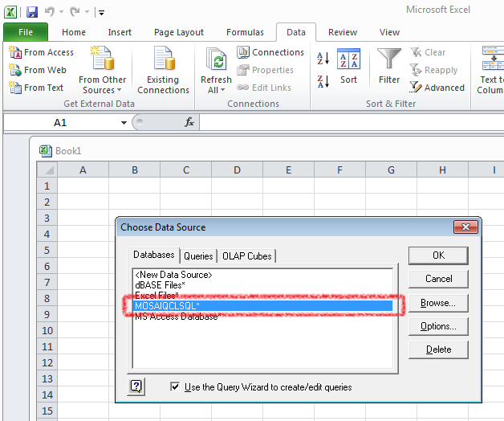Save the workbook with the floppy disk icon

click(32, 12)
